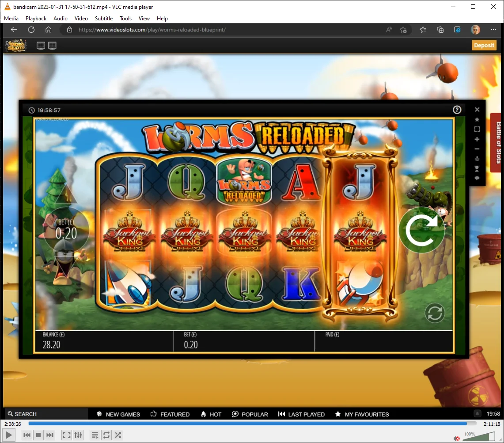Click the Search field in lobby bar

click(x=46, y=414)
